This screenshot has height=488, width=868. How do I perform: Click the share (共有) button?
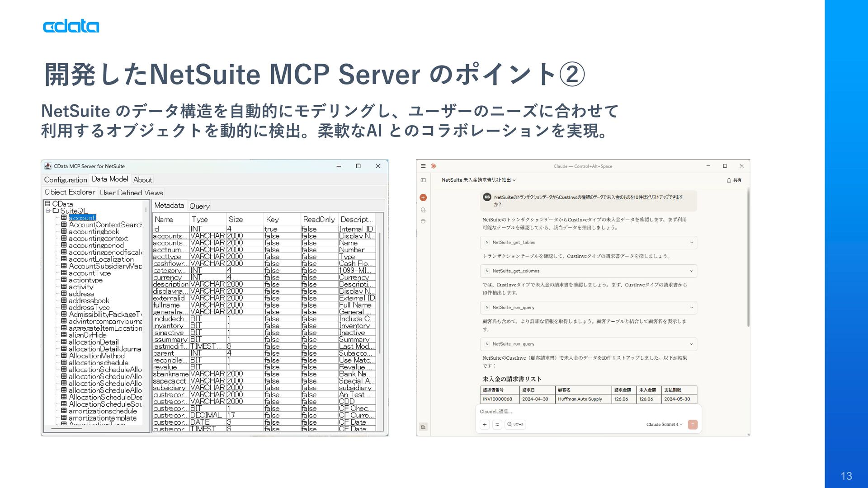point(734,180)
